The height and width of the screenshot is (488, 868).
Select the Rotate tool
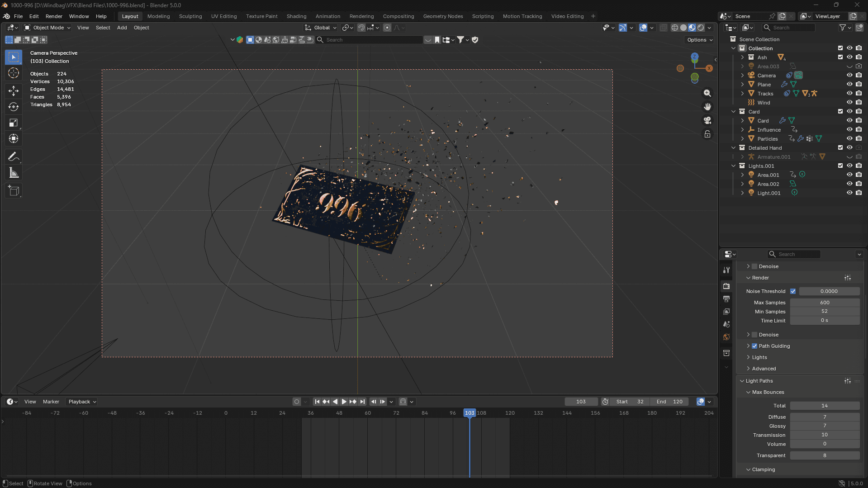[x=14, y=107]
